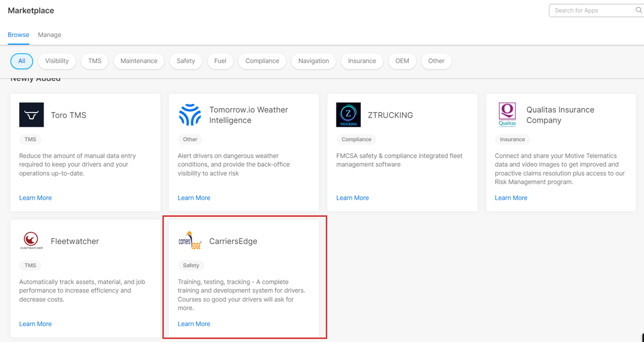Click the Toro TMS bull logo
Image resolution: width=644 pixels, height=342 pixels.
[32, 115]
